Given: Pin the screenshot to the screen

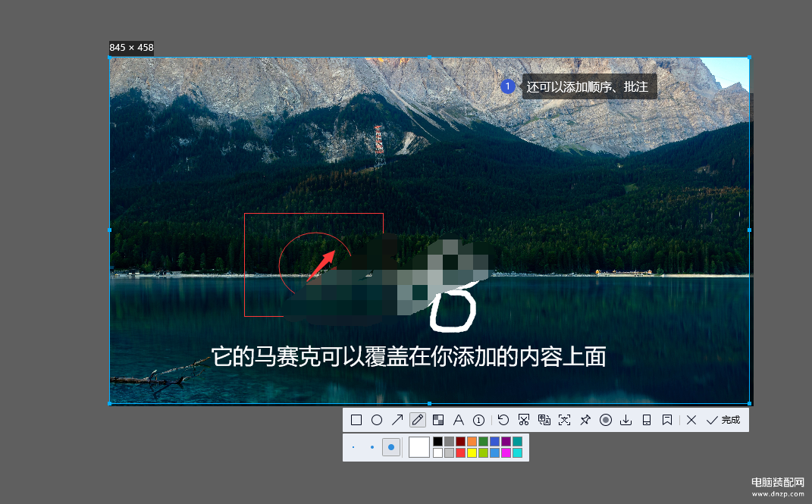Looking at the screenshot, I should coord(585,420).
